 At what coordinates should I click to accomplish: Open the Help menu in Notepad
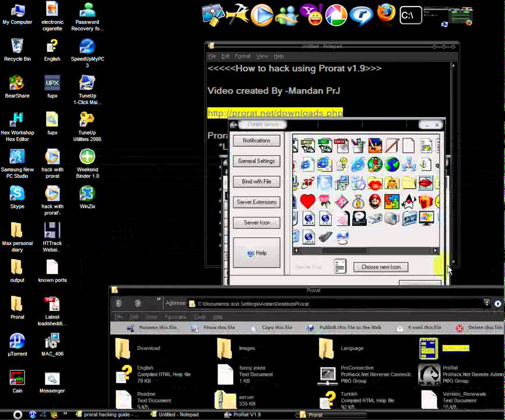click(279, 56)
